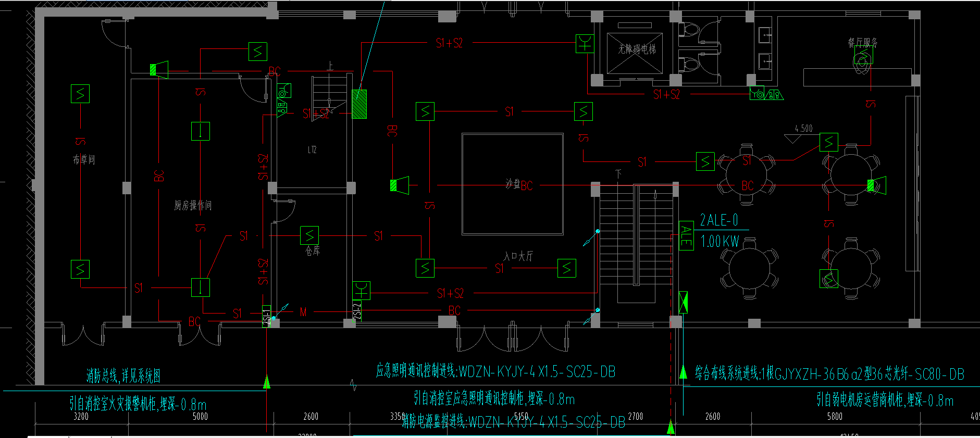Click the 2700 dimension value
Viewport: 980px width, 438px height.
pos(636,416)
